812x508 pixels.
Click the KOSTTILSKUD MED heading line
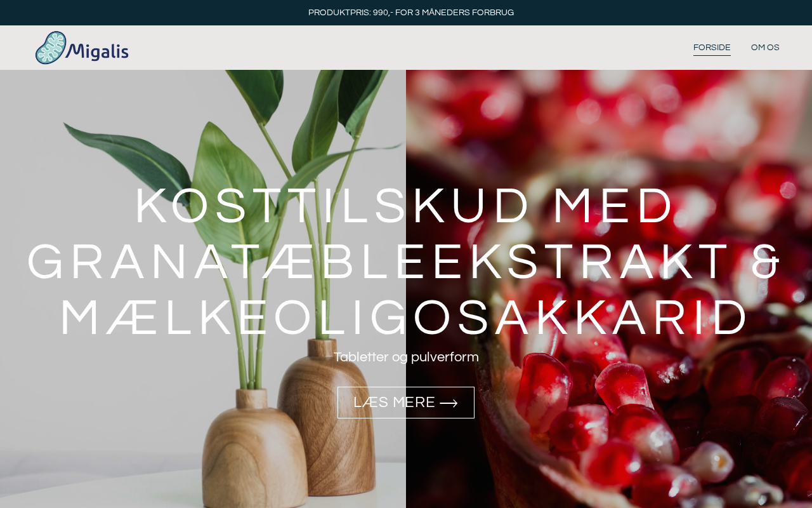click(x=406, y=206)
